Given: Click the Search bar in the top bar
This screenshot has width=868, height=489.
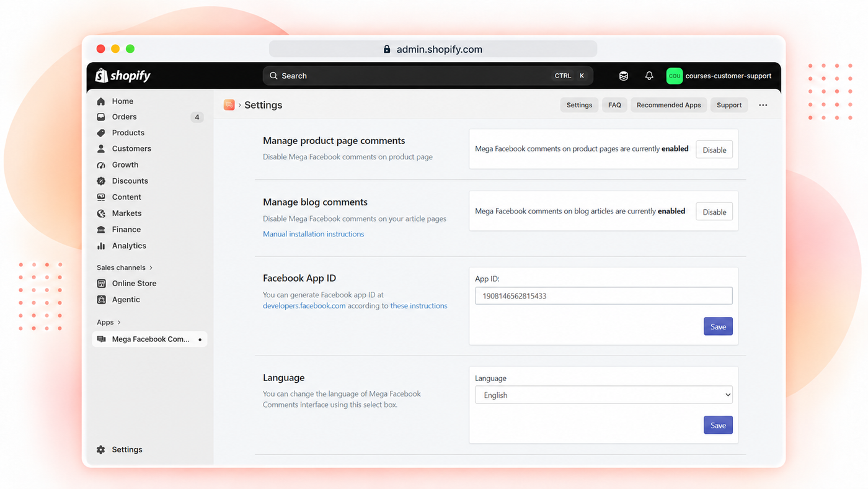Looking at the screenshot, I should pos(428,76).
